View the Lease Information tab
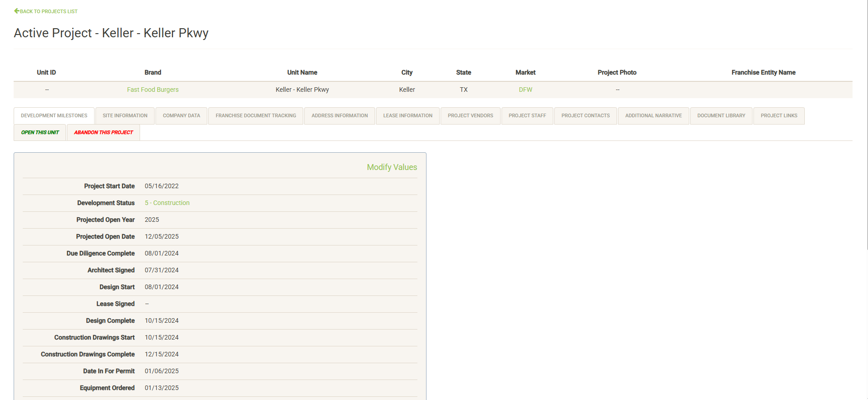Image resolution: width=868 pixels, height=400 pixels. coord(407,116)
